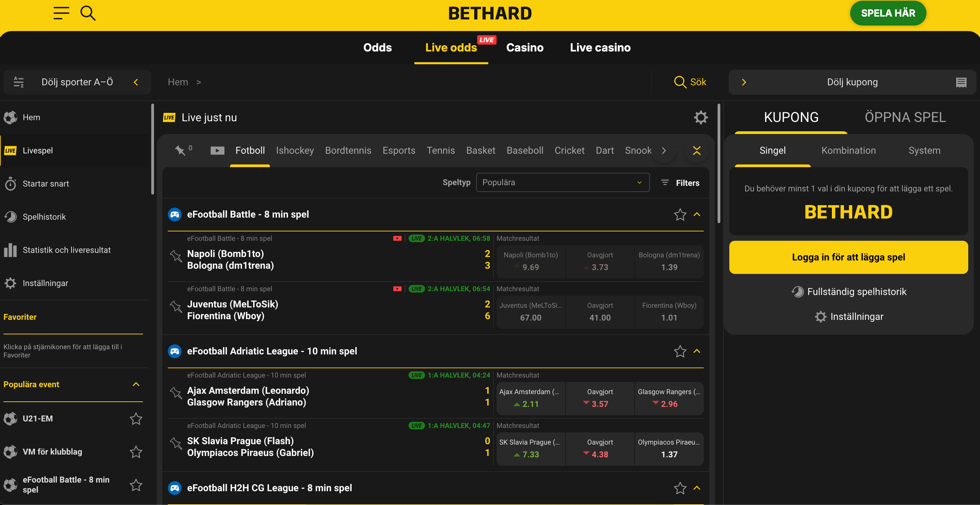Favorite VM för klubblag with its star

pos(136,451)
